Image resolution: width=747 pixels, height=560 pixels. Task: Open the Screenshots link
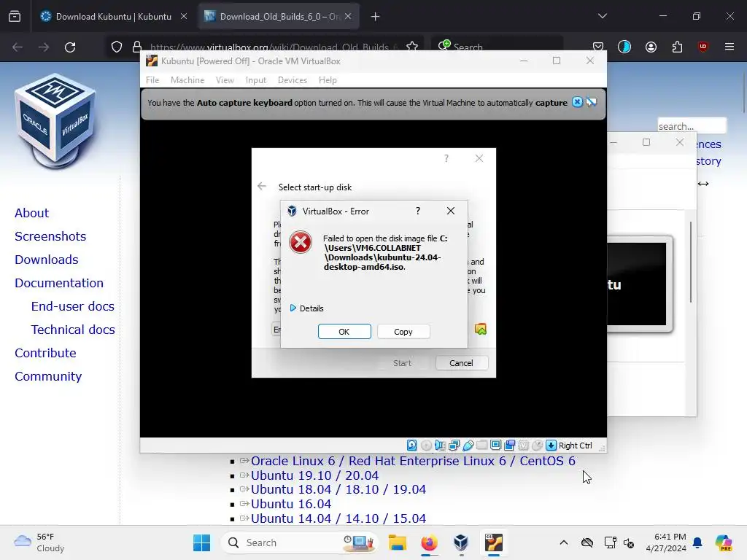(x=50, y=236)
